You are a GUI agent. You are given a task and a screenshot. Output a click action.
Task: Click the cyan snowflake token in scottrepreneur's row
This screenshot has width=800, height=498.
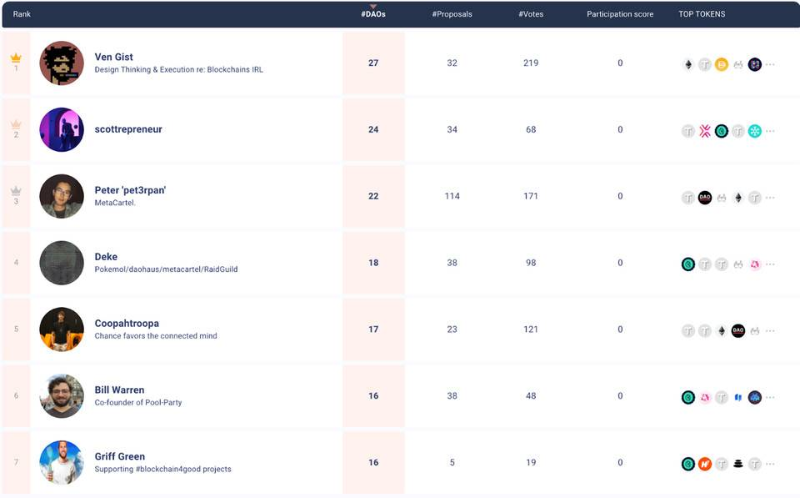(x=755, y=130)
